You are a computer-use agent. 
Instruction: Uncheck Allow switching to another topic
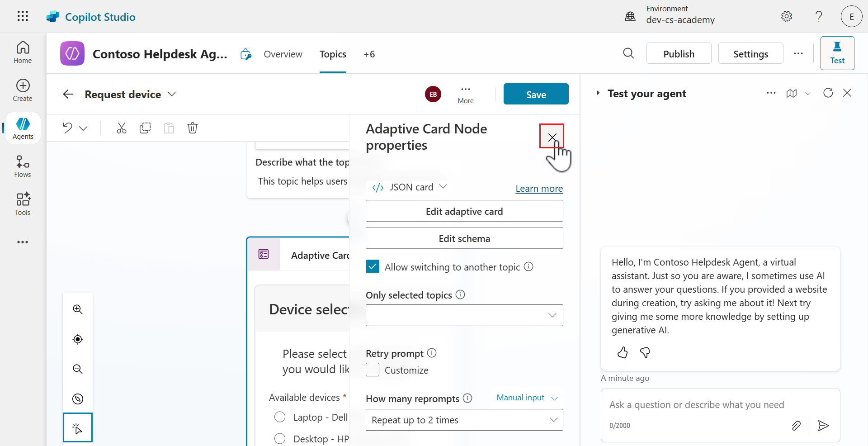pos(372,266)
